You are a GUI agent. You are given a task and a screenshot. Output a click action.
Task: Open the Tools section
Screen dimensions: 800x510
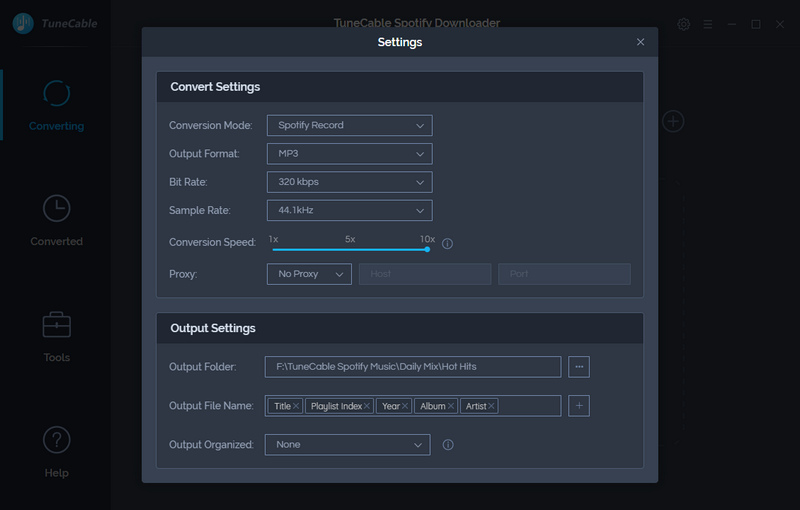(x=57, y=335)
